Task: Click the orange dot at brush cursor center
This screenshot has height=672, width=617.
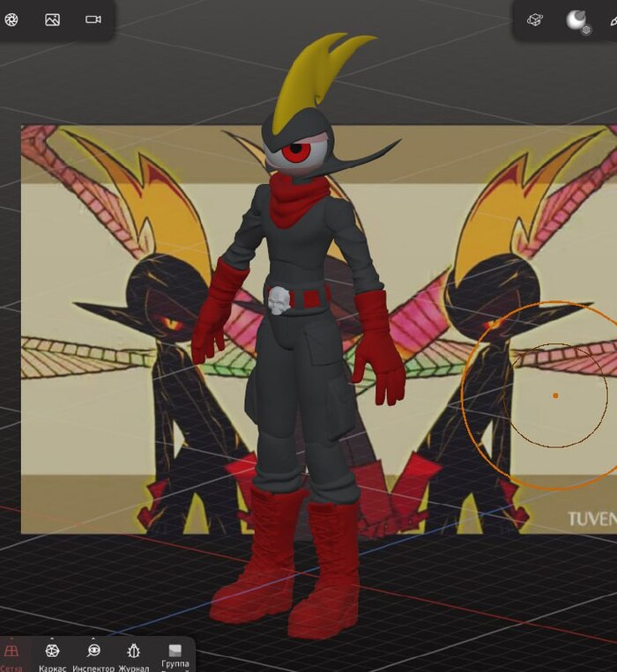Action: 555,395
